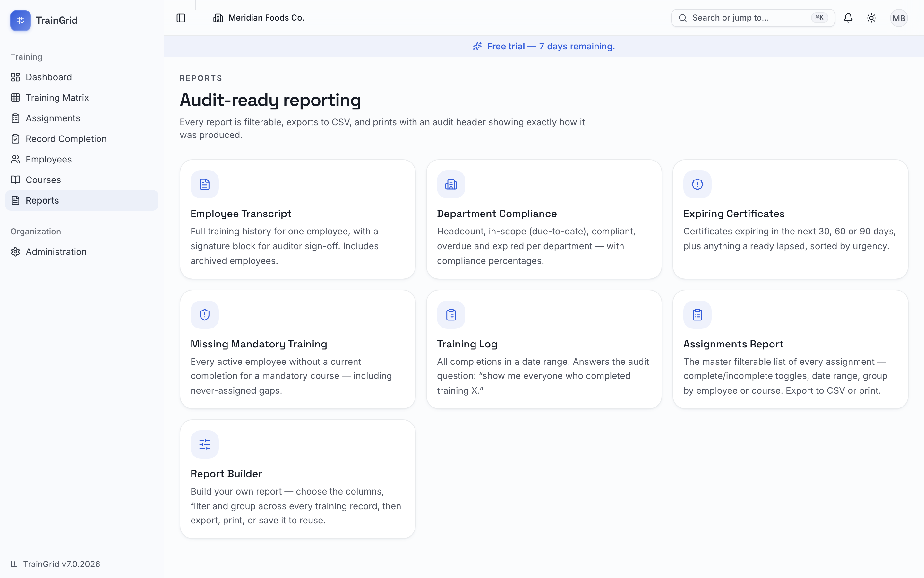Image resolution: width=924 pixels, height=578 pixels.
Task: Open the Employees section
Action: [x=82, y=159]
